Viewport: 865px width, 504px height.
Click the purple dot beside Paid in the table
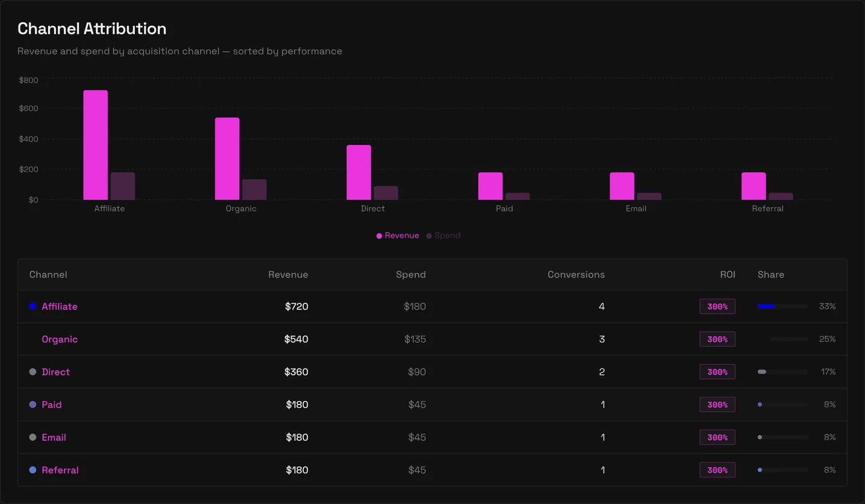(x=33, y=405)
